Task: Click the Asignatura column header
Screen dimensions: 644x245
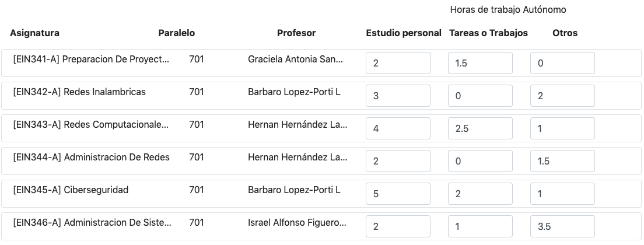Action: point(34,33)
